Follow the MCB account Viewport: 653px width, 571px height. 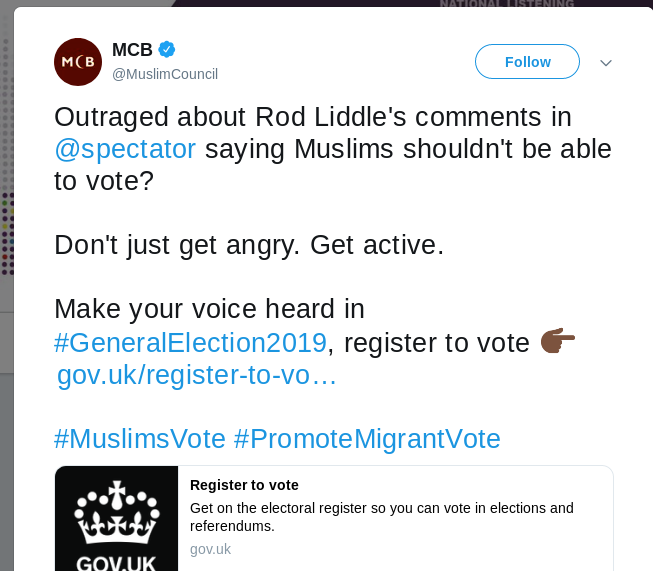coord(527,62)
